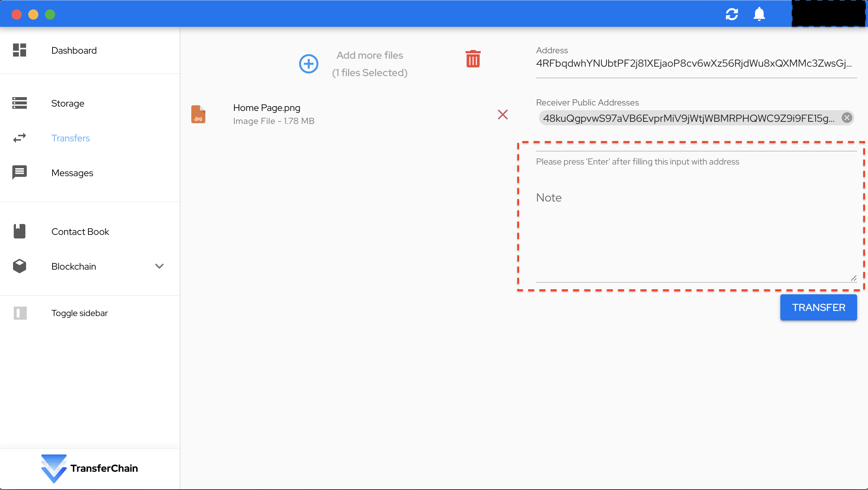Click the red macOS window button
The height and width of the screenshot is (490, 868).
coord(17,14)
